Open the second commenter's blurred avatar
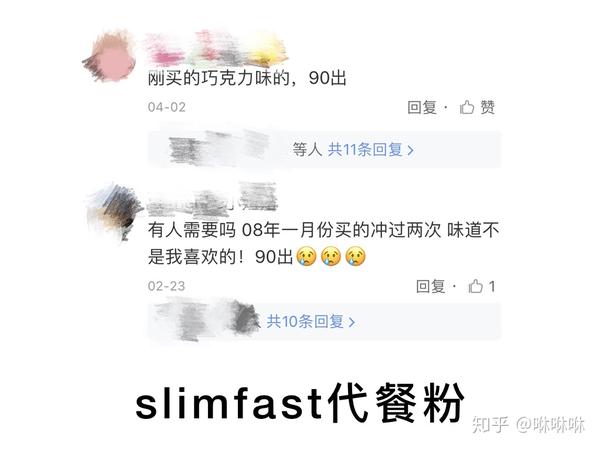600x450 pixels. [114, 212]
